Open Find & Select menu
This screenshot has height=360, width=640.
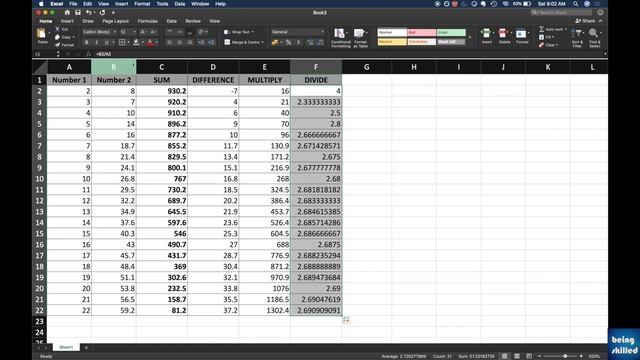tap(594, 38)
